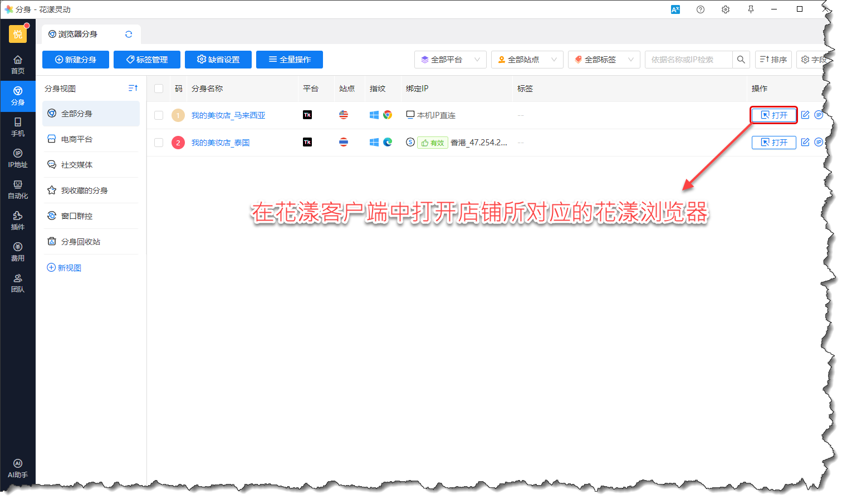Viewport: 847px width, 504px height.
Task: Click the search magnifier icon
Action: pos(741,60)
